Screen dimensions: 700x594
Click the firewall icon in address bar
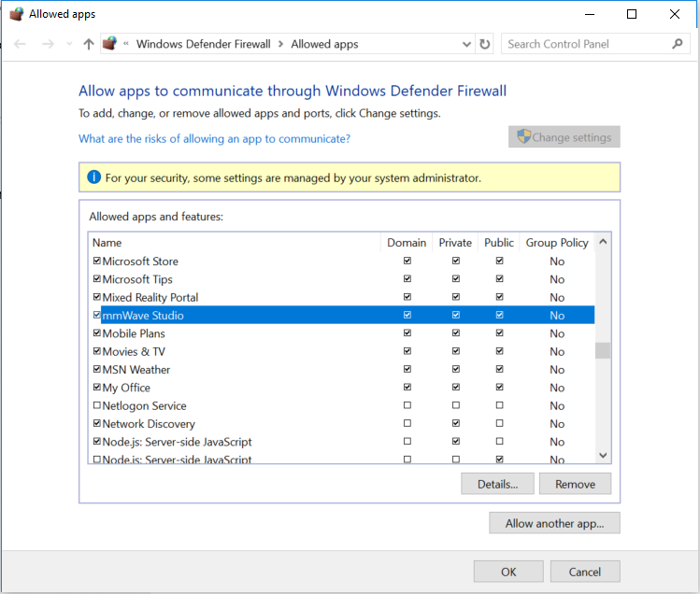point(109,43)
